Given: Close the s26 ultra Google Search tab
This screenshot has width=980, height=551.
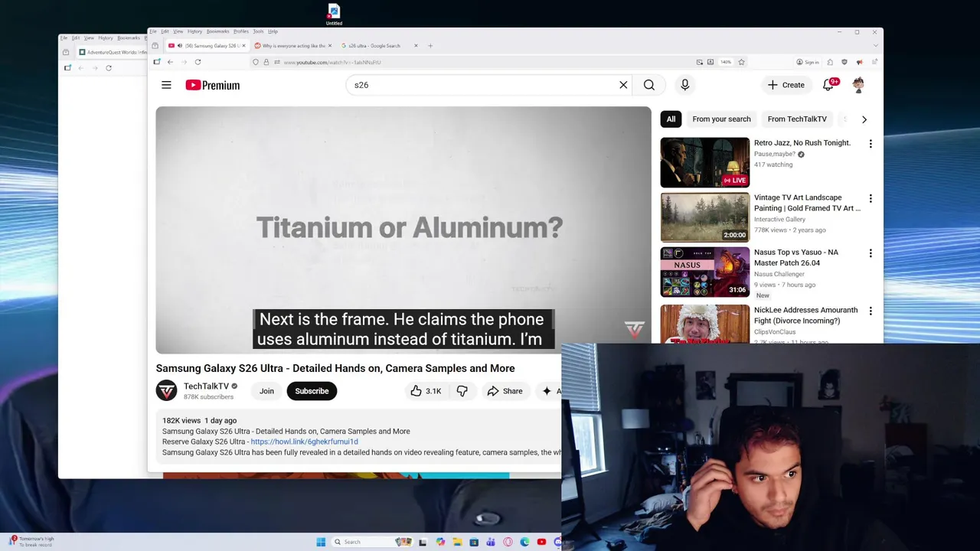Looking at the screenshot, I should (x=416, y=46).
